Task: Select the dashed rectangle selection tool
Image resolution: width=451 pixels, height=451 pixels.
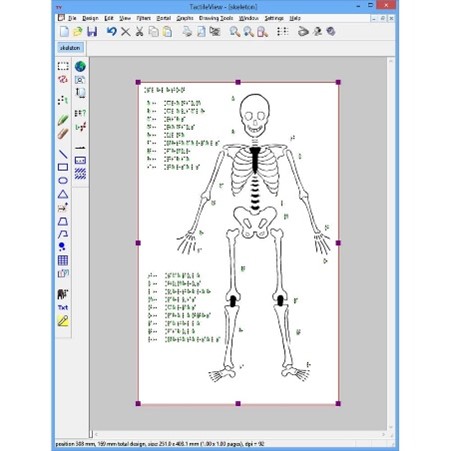Action: click(x=63, y=66)
